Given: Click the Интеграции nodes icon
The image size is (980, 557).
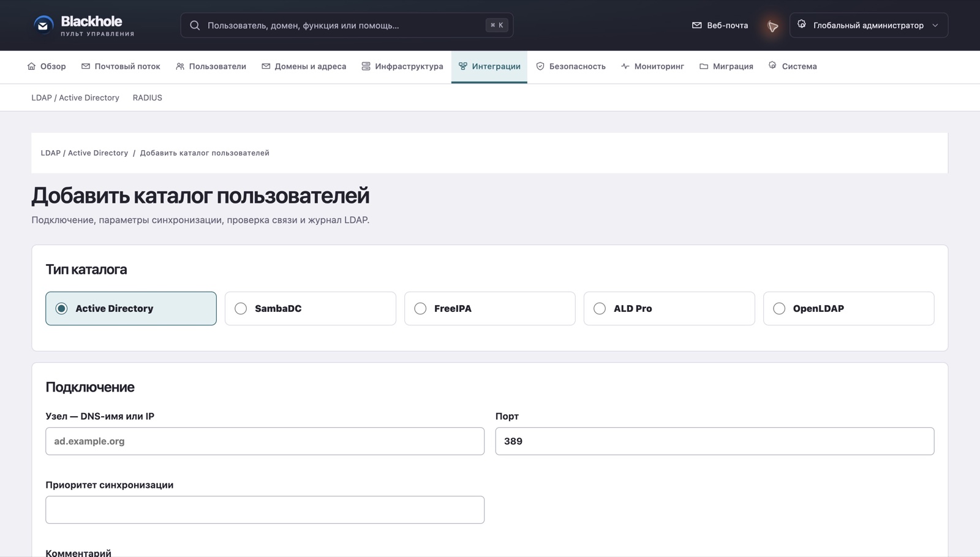Looking at the screenshot, I should [462, 66].
